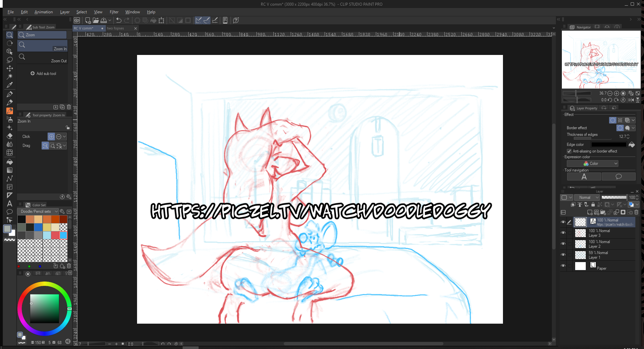Click the Undo arrow in command bar

[118, 20]
